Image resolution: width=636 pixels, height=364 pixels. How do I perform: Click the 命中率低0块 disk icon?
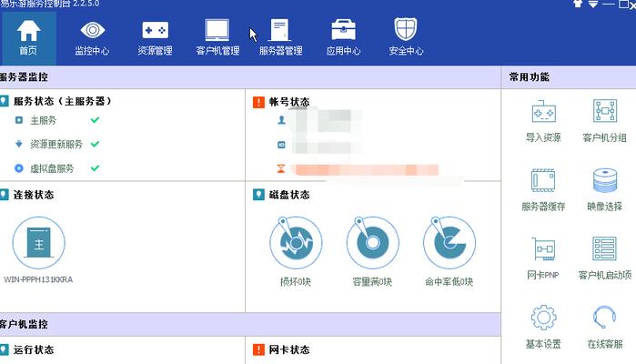point(449,243)
